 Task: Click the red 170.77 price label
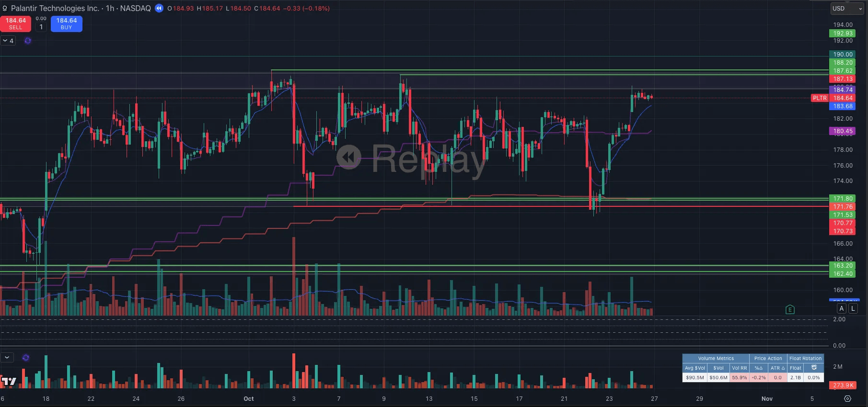tap(843, 223)
